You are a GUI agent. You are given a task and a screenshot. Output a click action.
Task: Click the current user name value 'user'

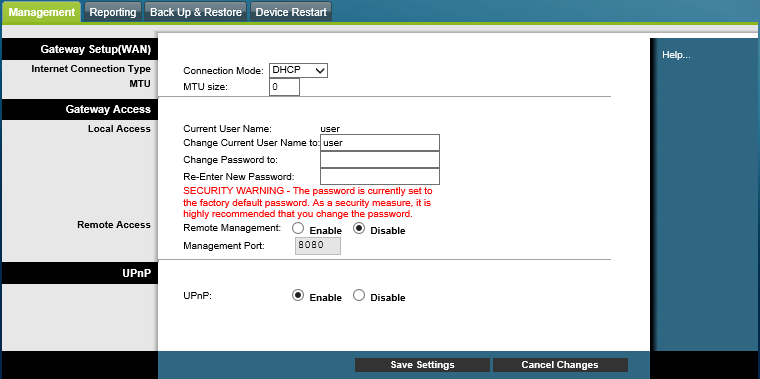(x=330, y=129)
